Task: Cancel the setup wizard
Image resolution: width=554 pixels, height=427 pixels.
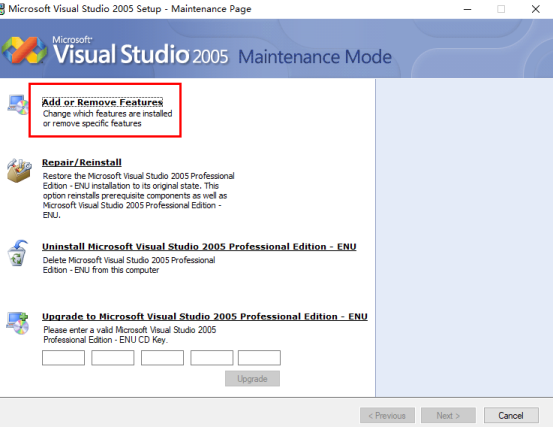Action: (x=511, y=415)
